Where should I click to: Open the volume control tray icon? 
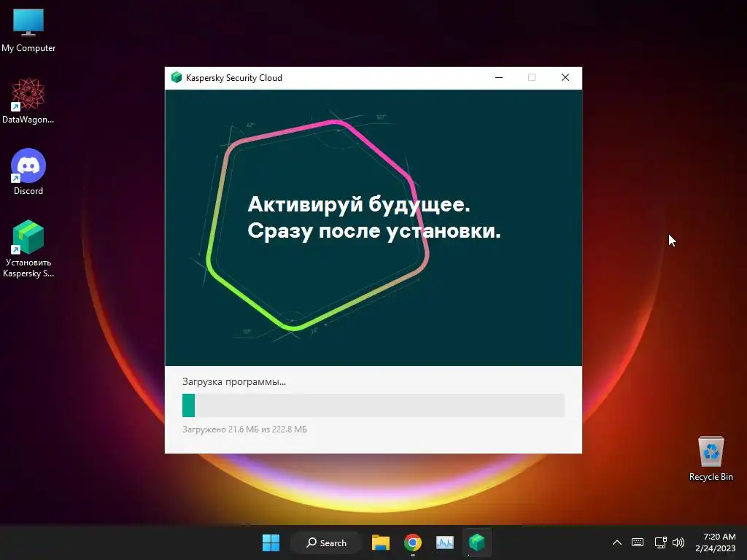678,542
